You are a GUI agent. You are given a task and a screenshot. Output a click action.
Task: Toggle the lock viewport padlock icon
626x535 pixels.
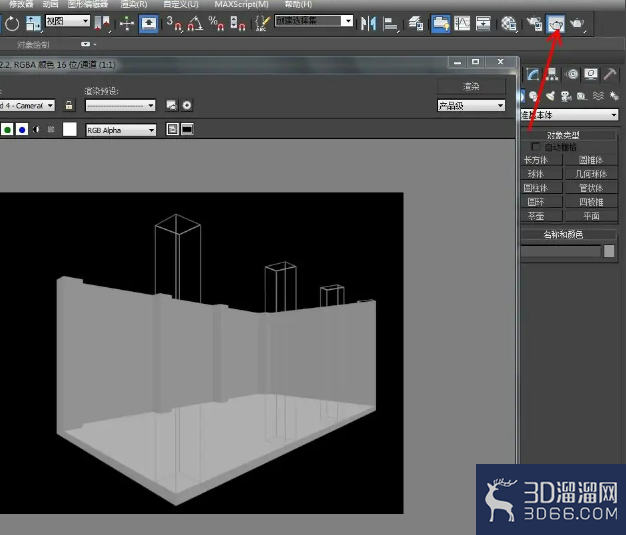(x=69, y=105)
